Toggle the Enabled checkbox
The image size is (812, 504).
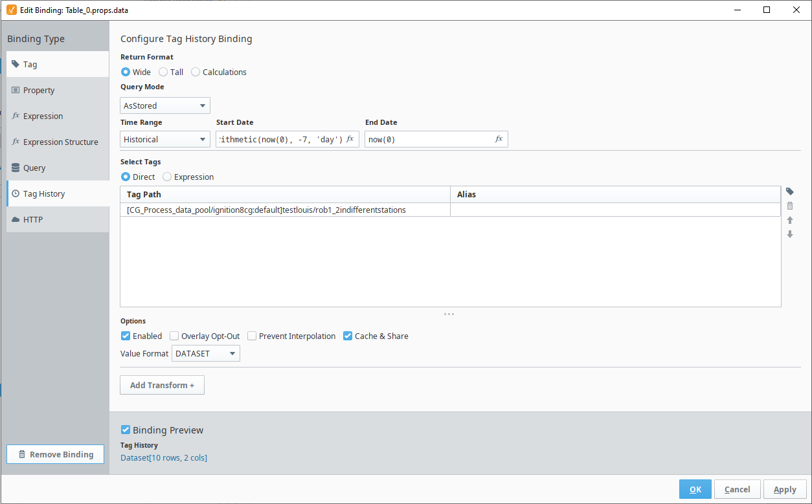[126, 336]
